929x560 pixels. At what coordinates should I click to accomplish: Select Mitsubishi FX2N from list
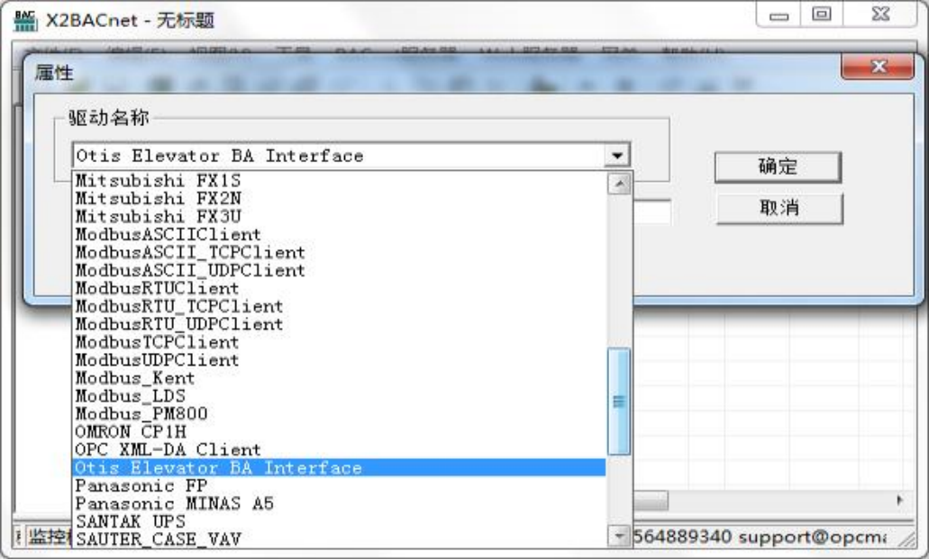point(339,198)
